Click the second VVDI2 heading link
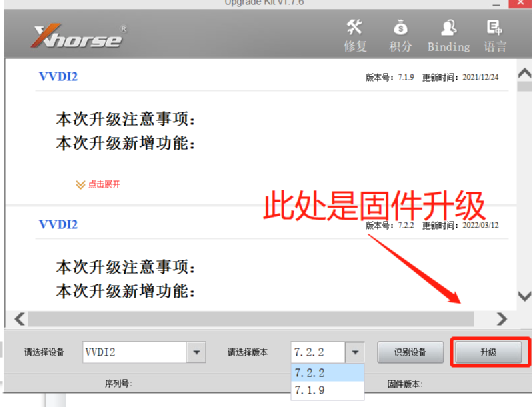This screenshot has height=407, width=532. click(x=58, y=225)
